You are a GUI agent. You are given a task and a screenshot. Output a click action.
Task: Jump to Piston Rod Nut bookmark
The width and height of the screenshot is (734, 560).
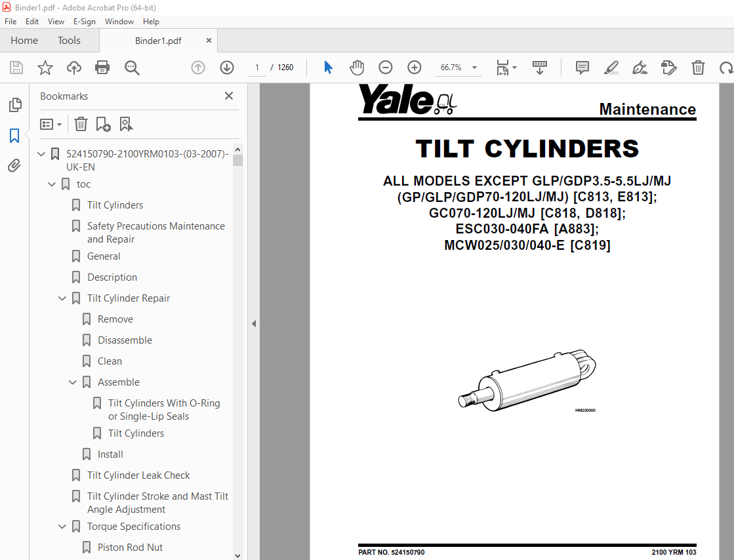tap(130, 548)
